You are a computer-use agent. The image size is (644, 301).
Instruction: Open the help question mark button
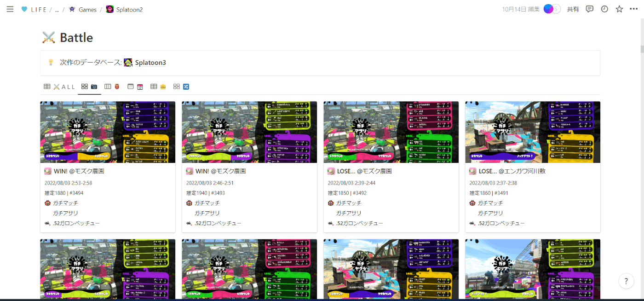point(626,281)
